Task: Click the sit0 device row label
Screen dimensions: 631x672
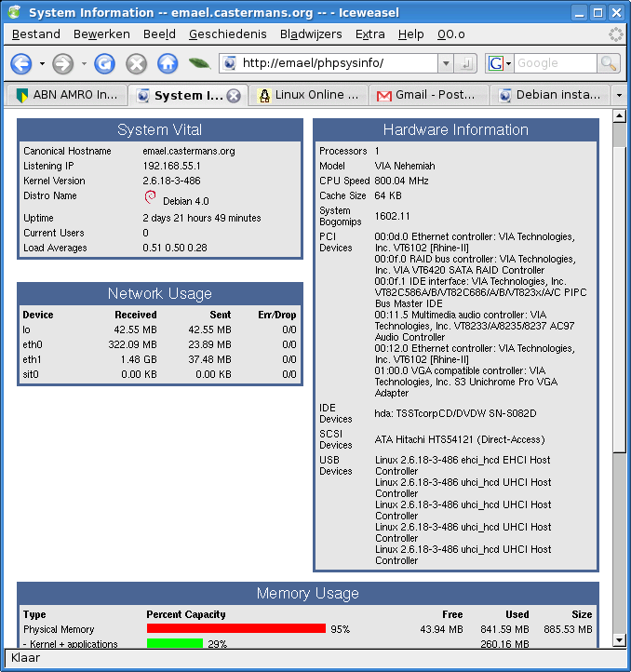Action: pyautogui.click(x=31, y=374)
